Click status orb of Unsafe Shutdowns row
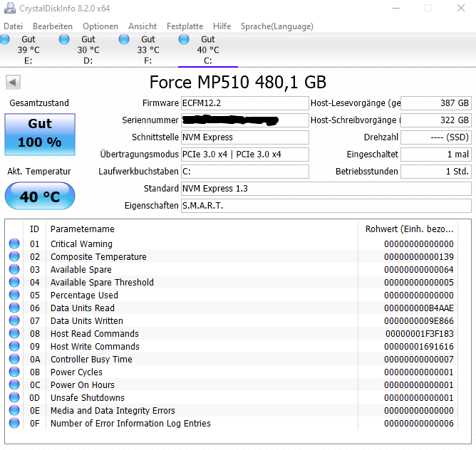Screen dimensions: 476x450 tap(14, 397)
